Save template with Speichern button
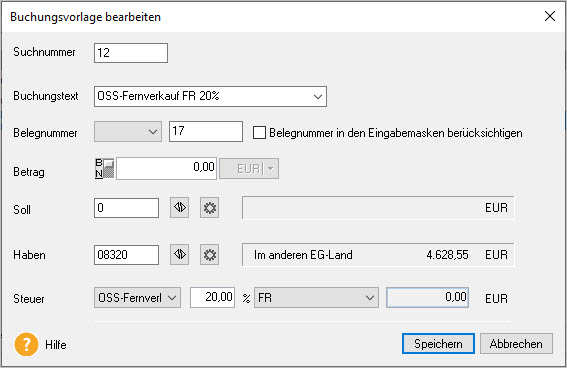The image size is (567, 368). point(438,343)
